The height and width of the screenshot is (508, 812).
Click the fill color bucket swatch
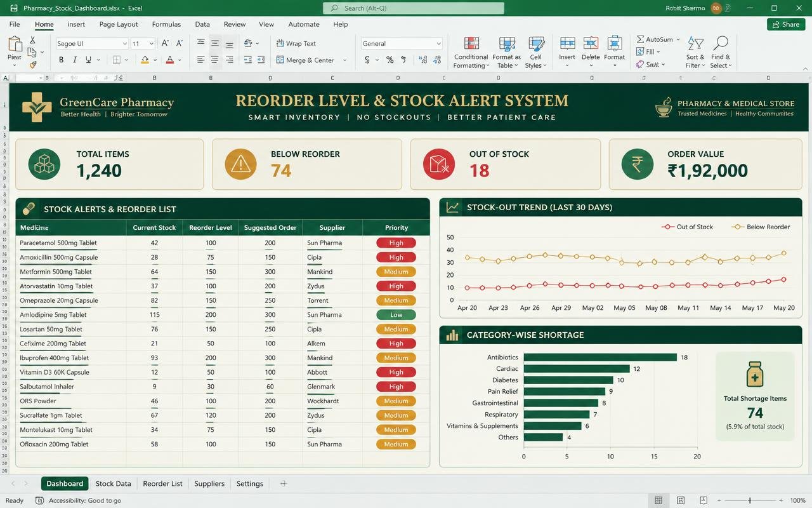(x=145, y=60)
